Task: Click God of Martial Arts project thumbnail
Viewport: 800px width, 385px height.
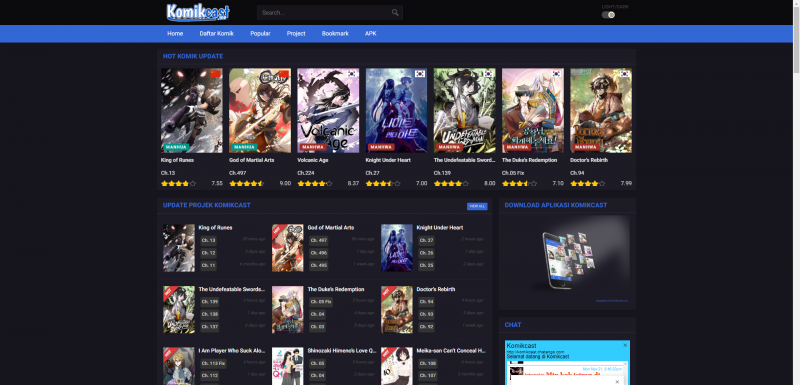Action: coord(288,248)
